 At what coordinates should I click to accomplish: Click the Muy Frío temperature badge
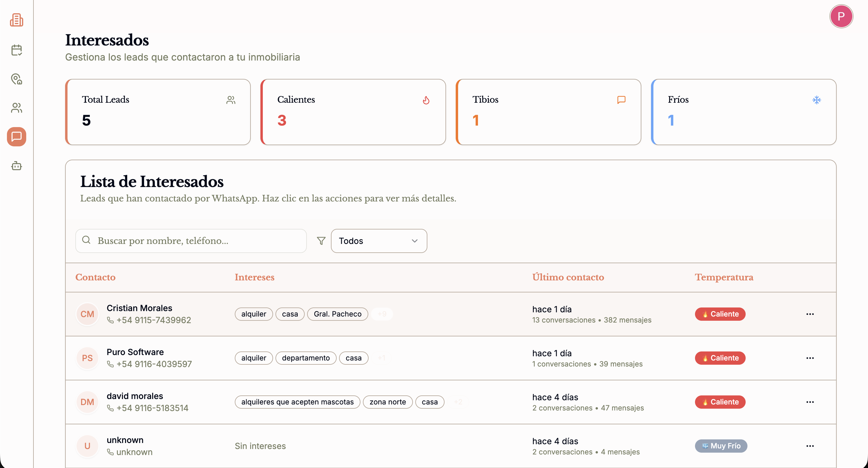pyautogui.click(x=721, y=446)
